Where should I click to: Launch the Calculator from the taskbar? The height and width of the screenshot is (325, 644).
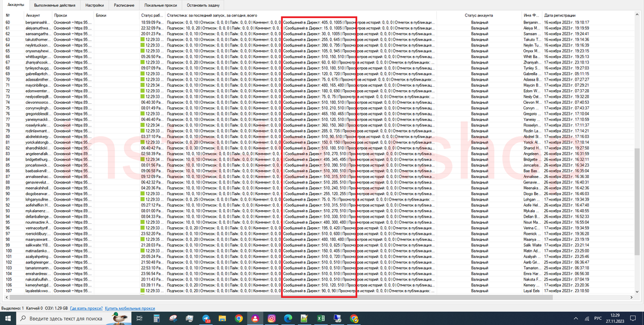tap(156, 318)
